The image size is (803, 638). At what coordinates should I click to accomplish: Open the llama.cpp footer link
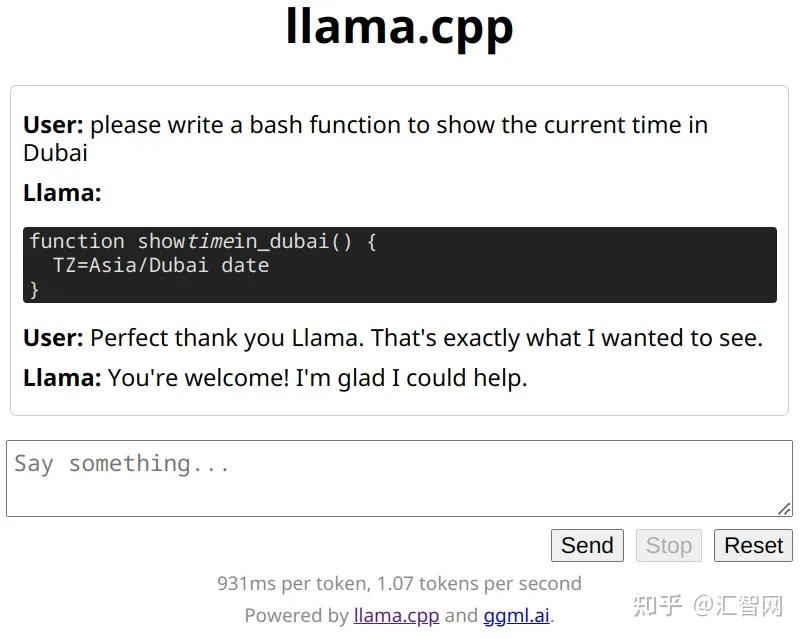point(396,615)
